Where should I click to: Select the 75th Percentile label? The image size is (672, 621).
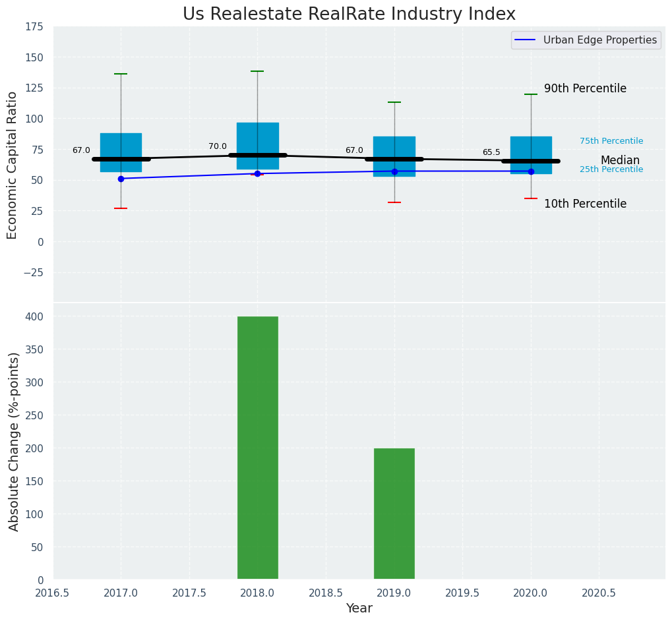click(611, 141)
